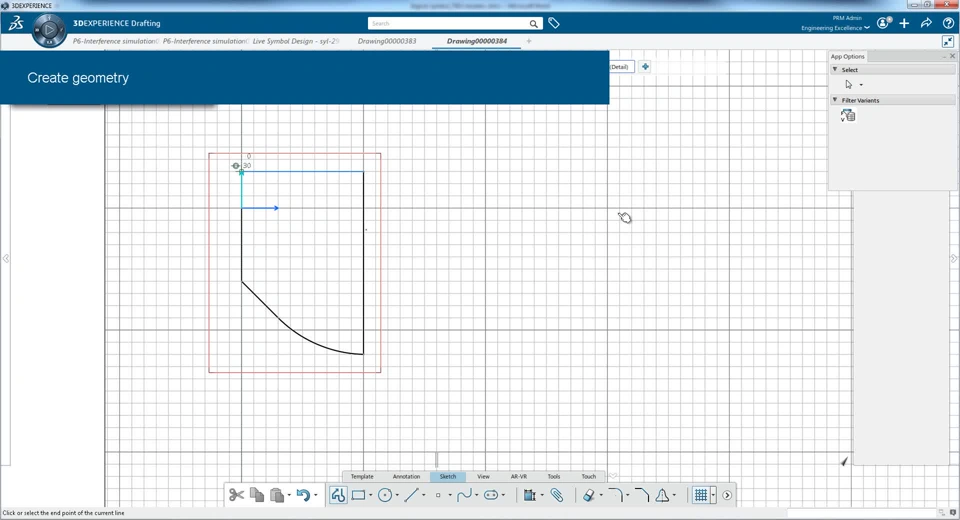Click the collapse view arrows icon
The width and height of the screenshot is (960, 520).
coord(948,42)
